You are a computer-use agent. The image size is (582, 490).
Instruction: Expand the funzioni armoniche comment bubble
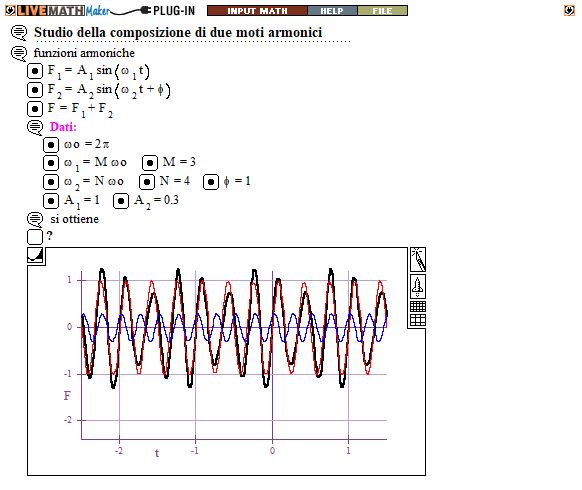[x=19, y=53]
